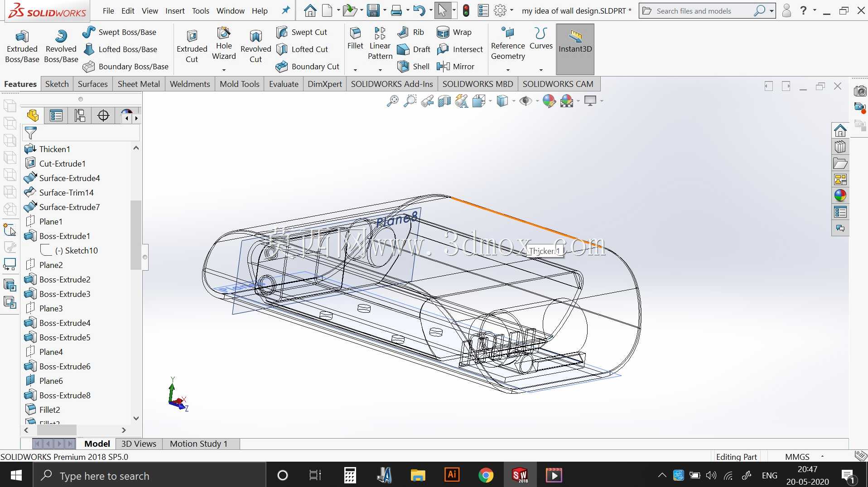Screen dimensions: 868x487
Task: Open the Hide/Show Items dropdown
Action: (x=537, y=101)
